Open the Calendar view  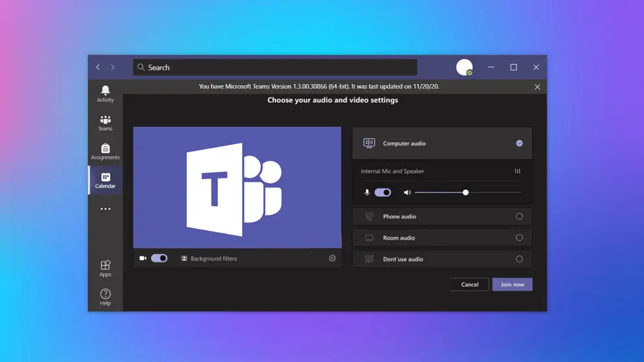tap(105, 180)
